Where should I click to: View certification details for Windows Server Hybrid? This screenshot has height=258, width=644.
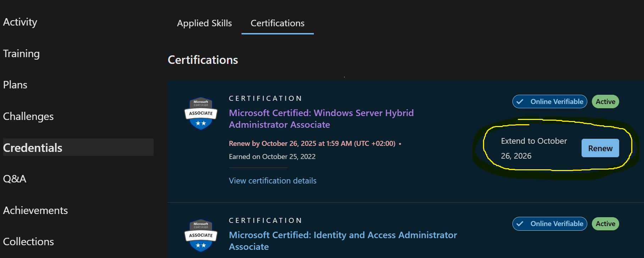(x=273, y=181)
